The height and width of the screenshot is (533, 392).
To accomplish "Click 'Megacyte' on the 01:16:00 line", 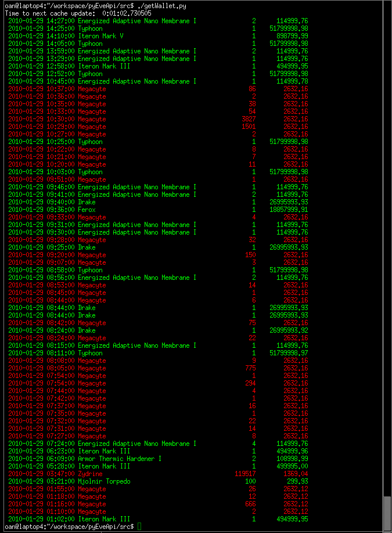I will click(92, 504).
